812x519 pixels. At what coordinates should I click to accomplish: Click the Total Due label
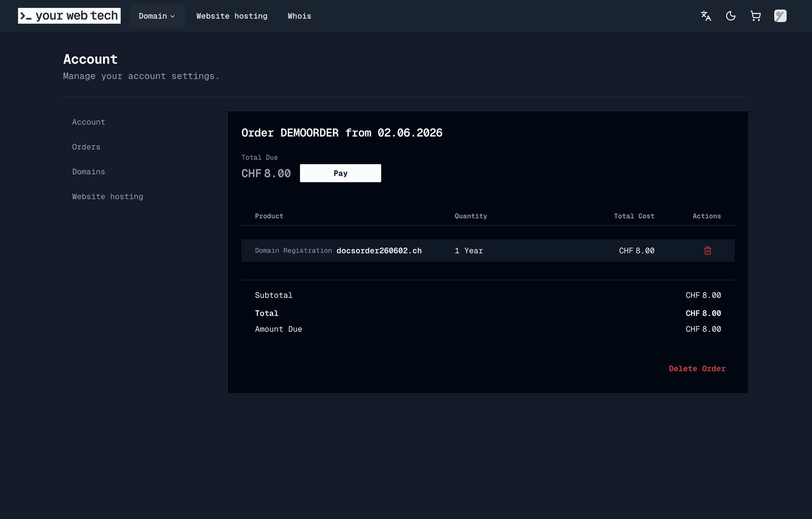tap(260, 157)
